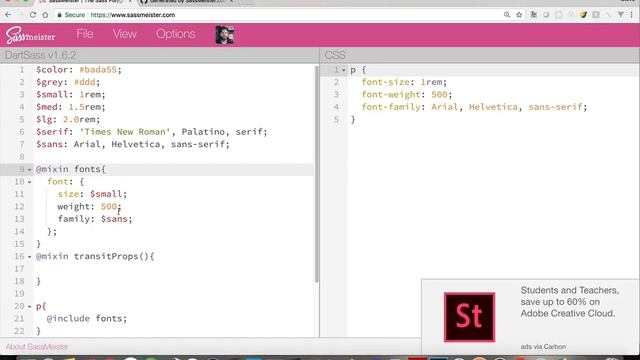Collapse the font block on line 10

tap(29, 182)
